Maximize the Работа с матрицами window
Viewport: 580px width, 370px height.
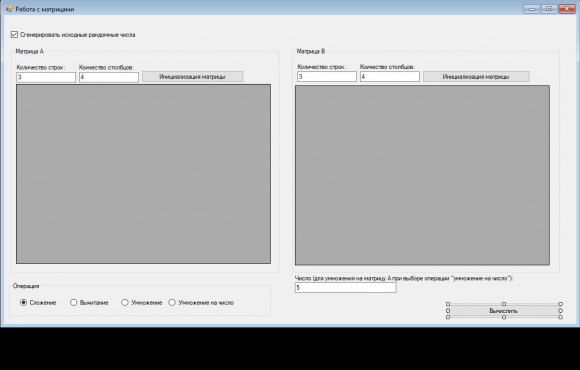549,9
